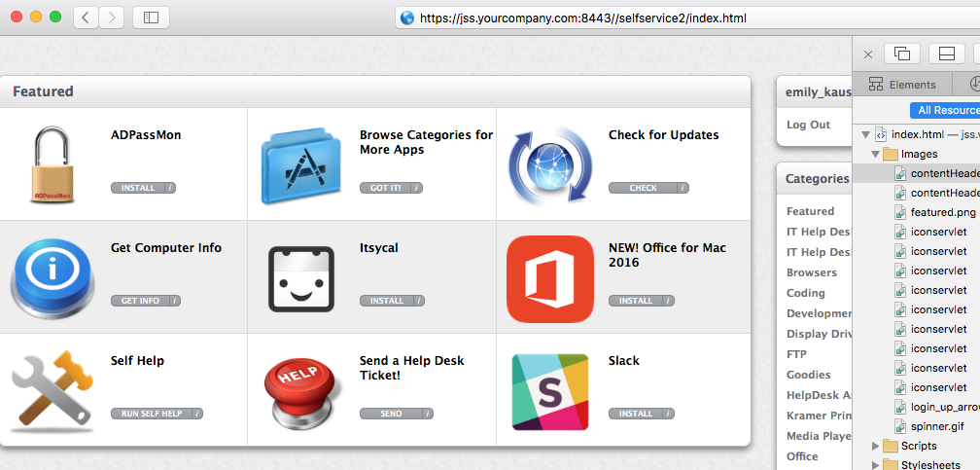Select the highlighted contentHeader image resource
980x470 pixels.
[x=916, y=173]
